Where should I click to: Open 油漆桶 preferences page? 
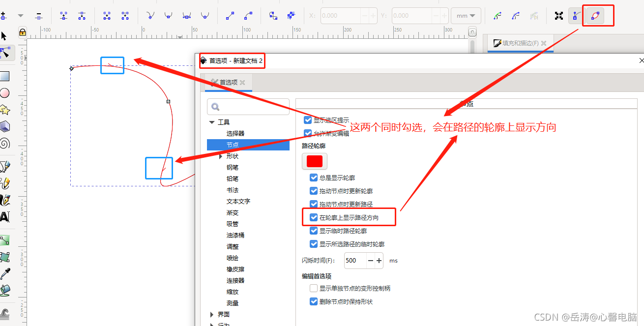235,235
